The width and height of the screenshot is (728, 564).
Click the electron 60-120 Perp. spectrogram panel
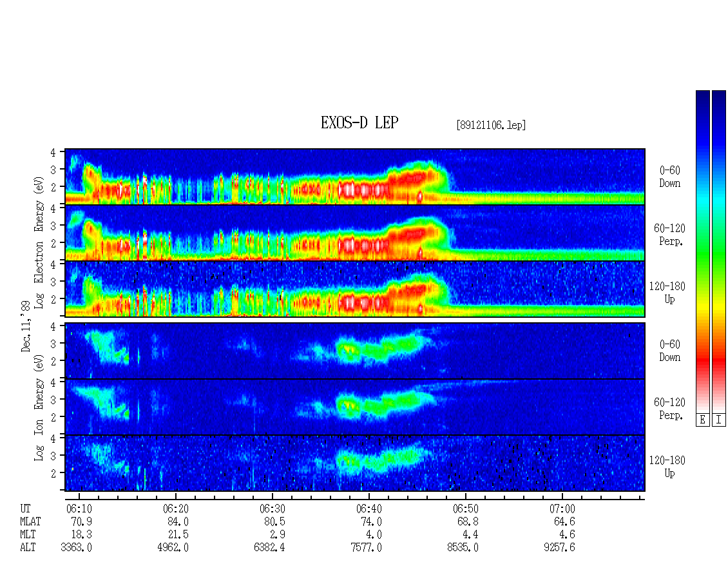[x=355, y=233]
